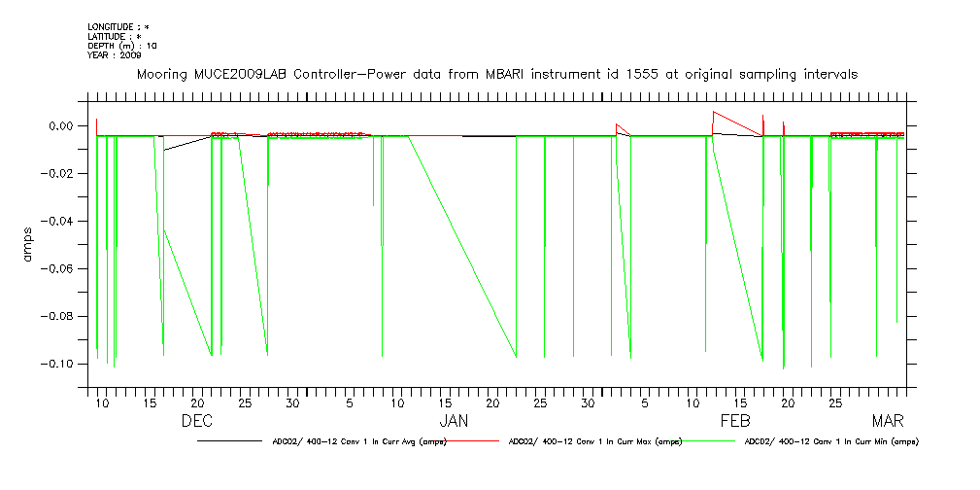The image size is (980, 490).
Task: Click the plot title text
Action: [497, 75]
